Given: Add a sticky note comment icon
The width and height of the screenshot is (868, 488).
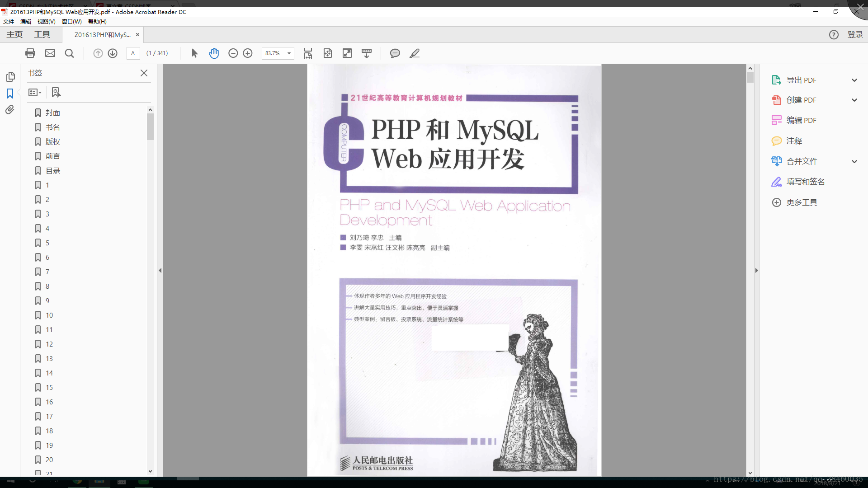Looking at the screenshot, I should (x=395, y=53).
